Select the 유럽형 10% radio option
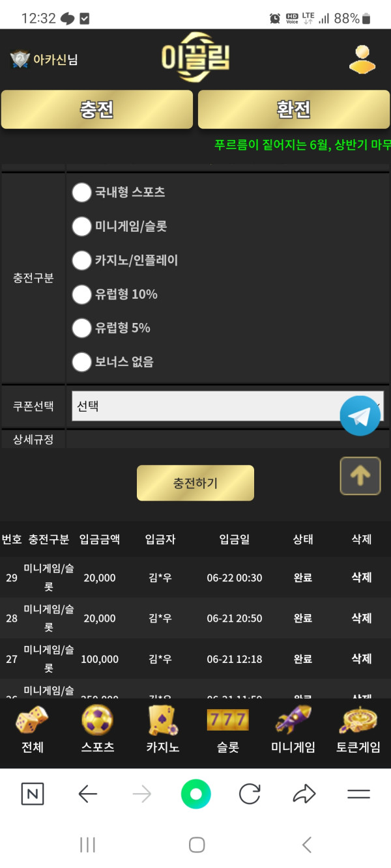 81,294
